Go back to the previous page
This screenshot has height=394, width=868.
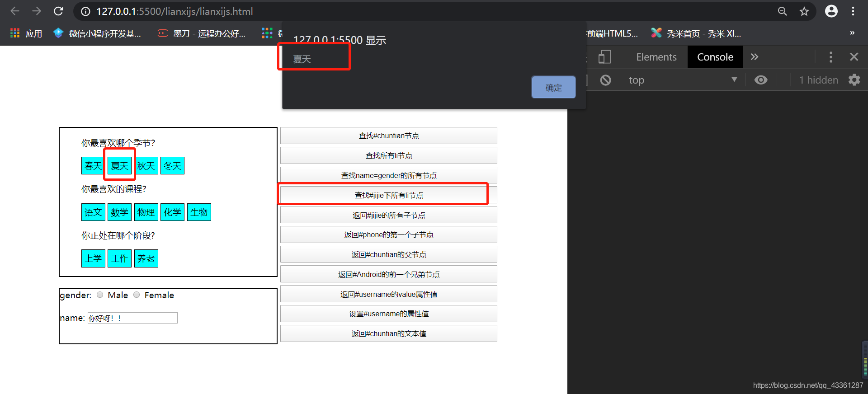pos(15,11)
